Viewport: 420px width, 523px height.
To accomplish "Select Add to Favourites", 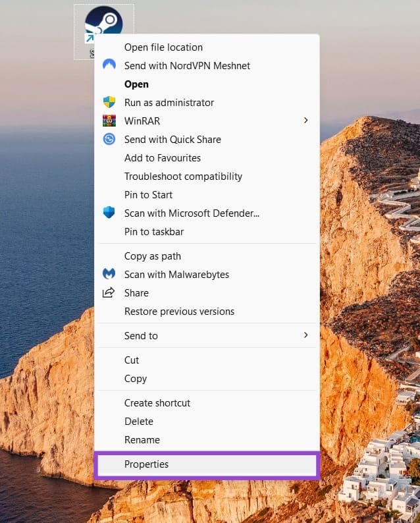I will click(163, 158).
